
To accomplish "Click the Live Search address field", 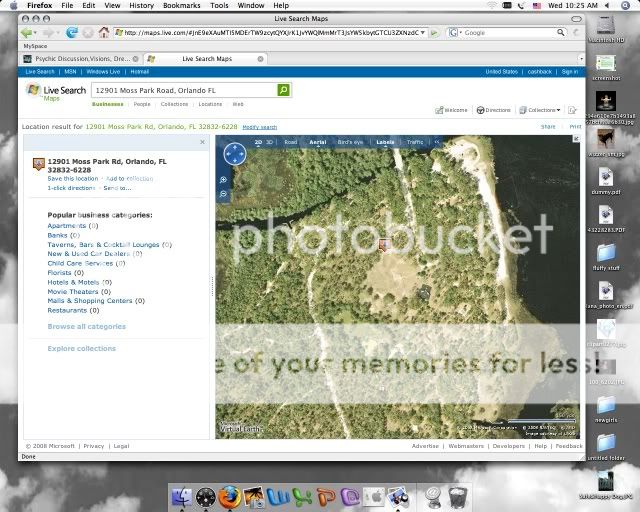I will pyautogui.click(x=183, y=90).
